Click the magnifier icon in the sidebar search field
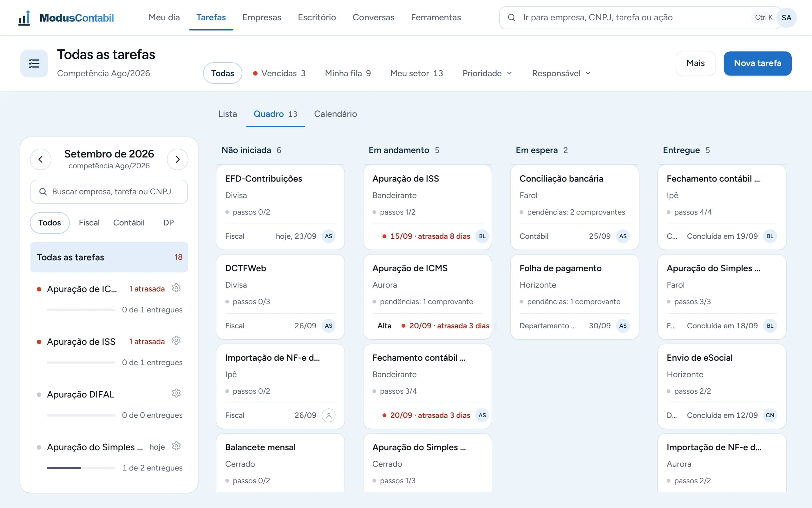The image size is (812, 508). [43, 191]
